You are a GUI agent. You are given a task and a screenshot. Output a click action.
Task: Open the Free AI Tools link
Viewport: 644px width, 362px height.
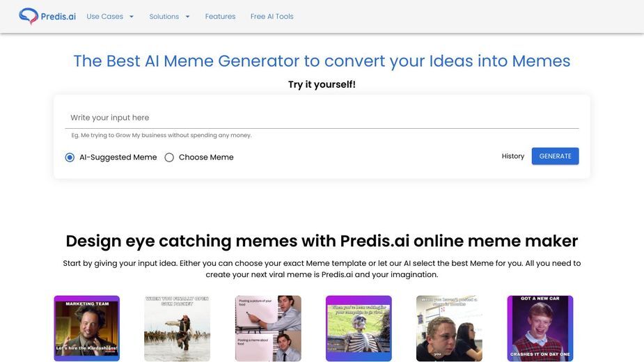pyautogui.click(x=272, y=17)
